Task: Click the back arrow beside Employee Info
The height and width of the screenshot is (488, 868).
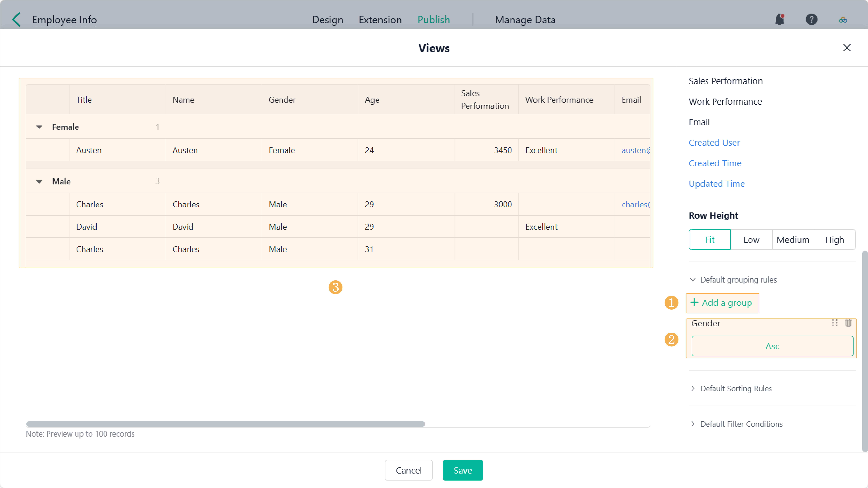Action: (16, 20)
